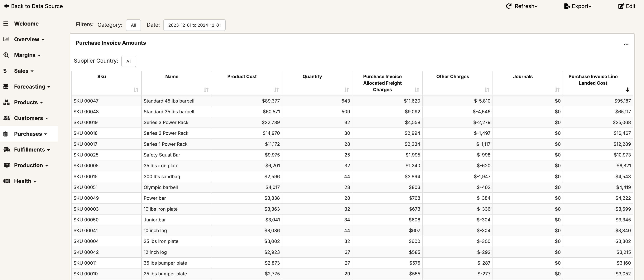This screenshot has height=280, width=644.
Task: Open the Export dropdown
Action: point(578,6)
